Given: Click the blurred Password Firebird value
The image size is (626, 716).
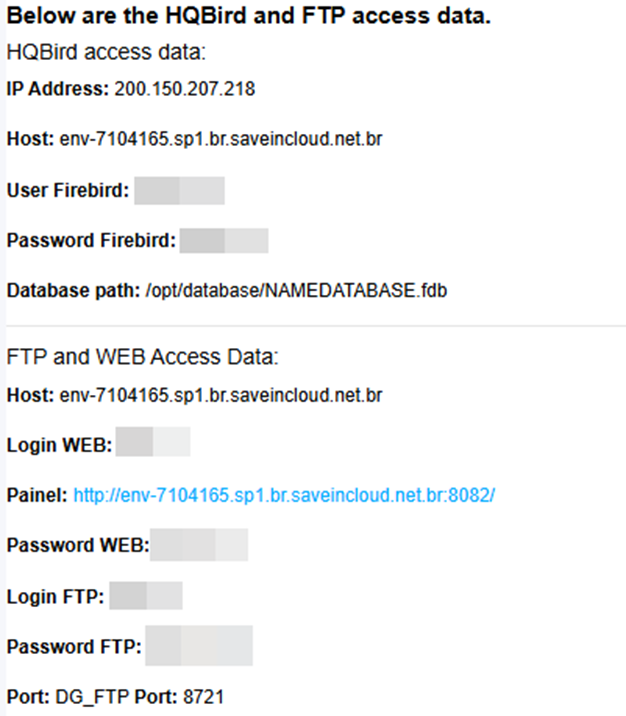Looking at the screenshot, I should tap(224, 240).
